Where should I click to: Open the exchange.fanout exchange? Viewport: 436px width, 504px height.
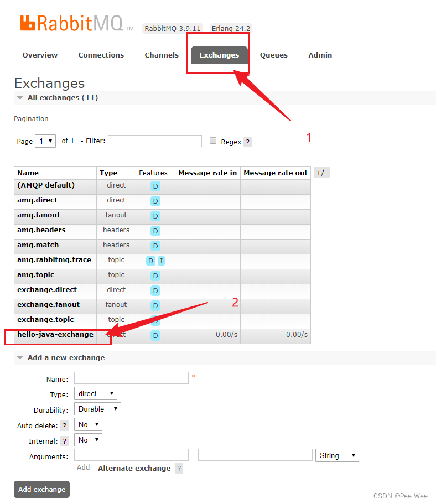pyautogui.click(x=48, y=305)
